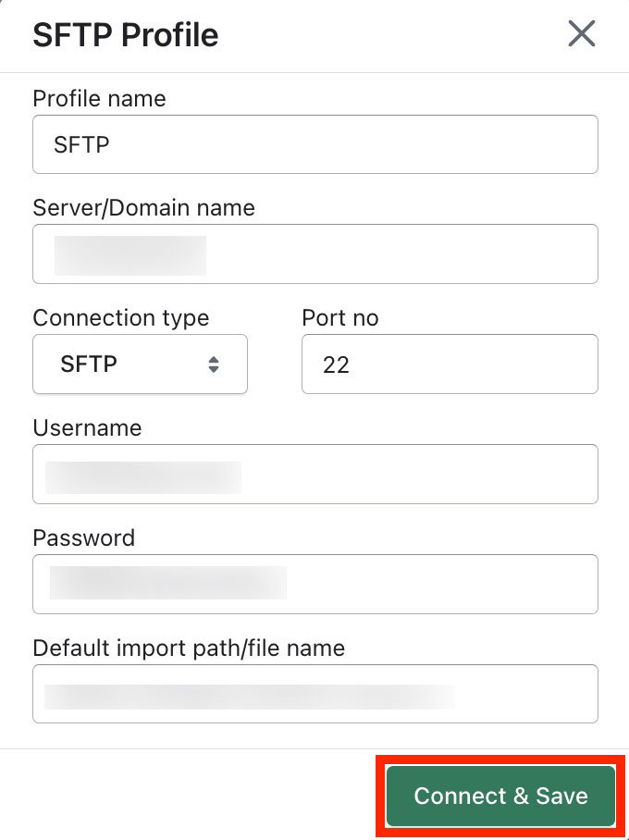Click the Server/Domain name label
The height and width of the screenshot is (840, 629).
click(x=143, y=208)
